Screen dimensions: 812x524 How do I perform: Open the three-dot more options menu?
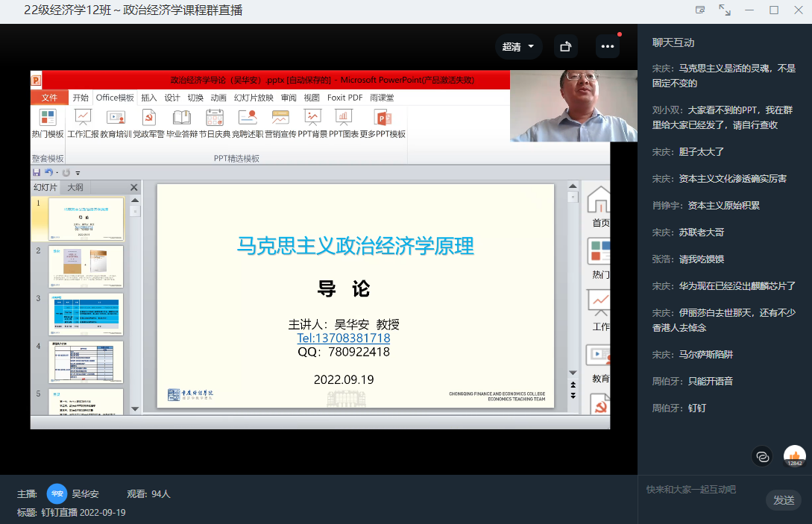tap(607, 47)
